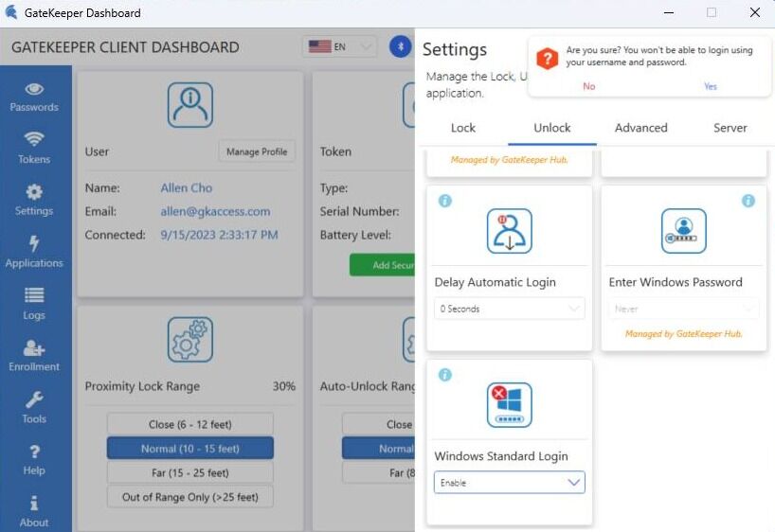Click info icon on Delay Automatic Login card
775x532 pixels.
coord(445,201)
